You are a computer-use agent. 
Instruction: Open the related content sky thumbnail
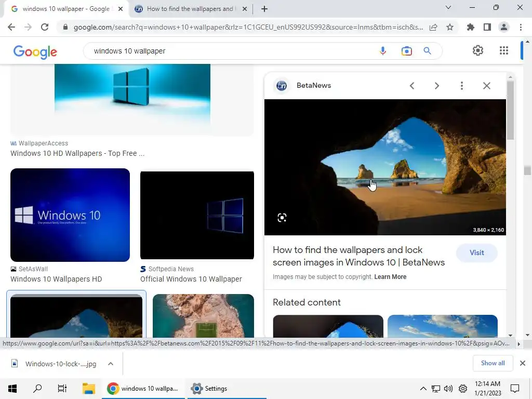pos(443,326)
